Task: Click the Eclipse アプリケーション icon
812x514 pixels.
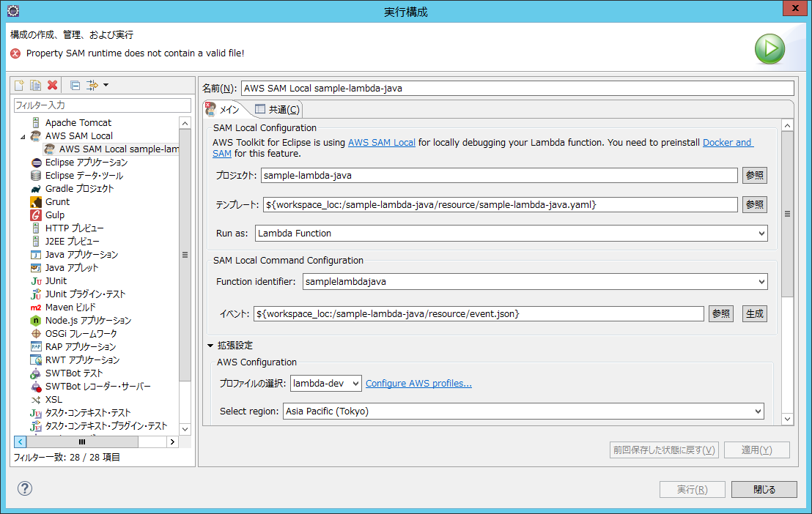Action: (x=36, y=163)
